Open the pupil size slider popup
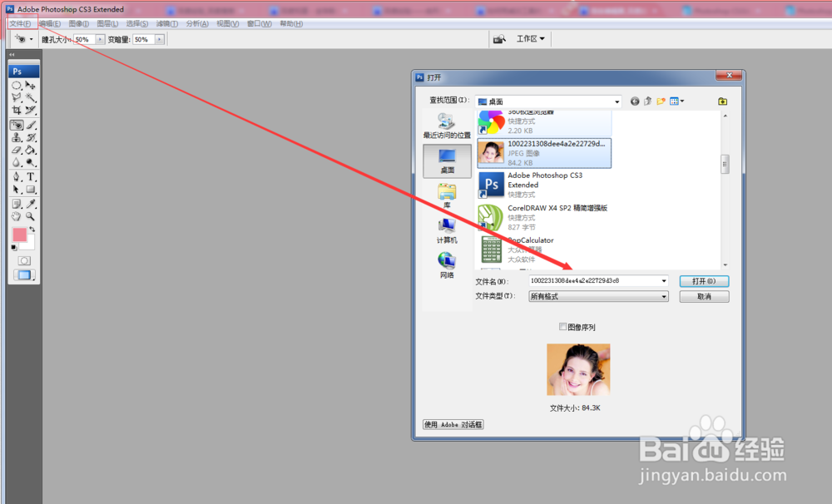This screenshot has height=504, width=832. [100, 39]
